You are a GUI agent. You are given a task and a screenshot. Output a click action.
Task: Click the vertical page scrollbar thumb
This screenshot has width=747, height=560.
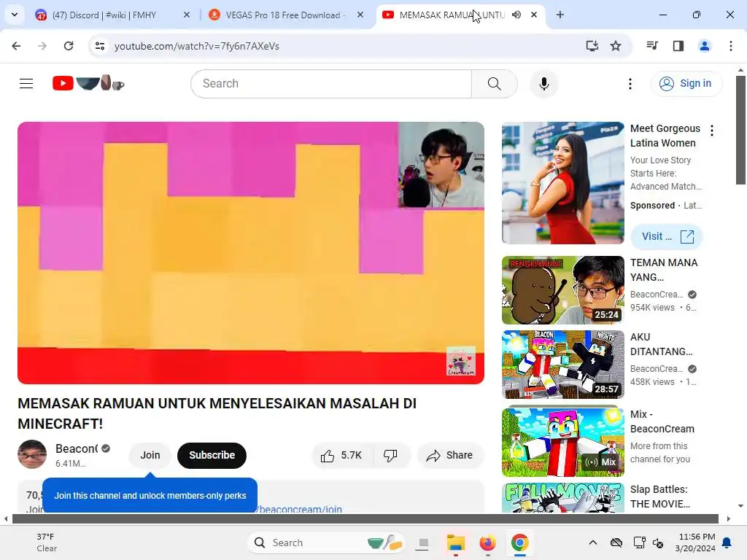pos(740,130)
